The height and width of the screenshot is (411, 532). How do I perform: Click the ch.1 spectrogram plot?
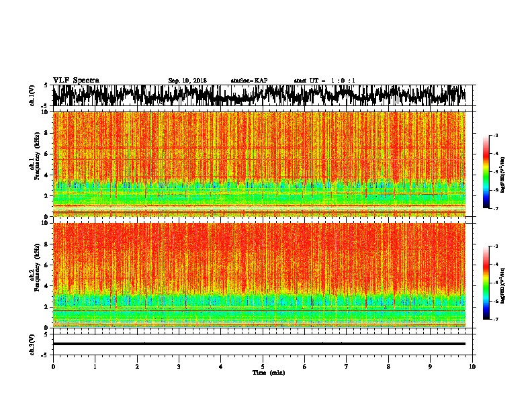tap(259, 164)
